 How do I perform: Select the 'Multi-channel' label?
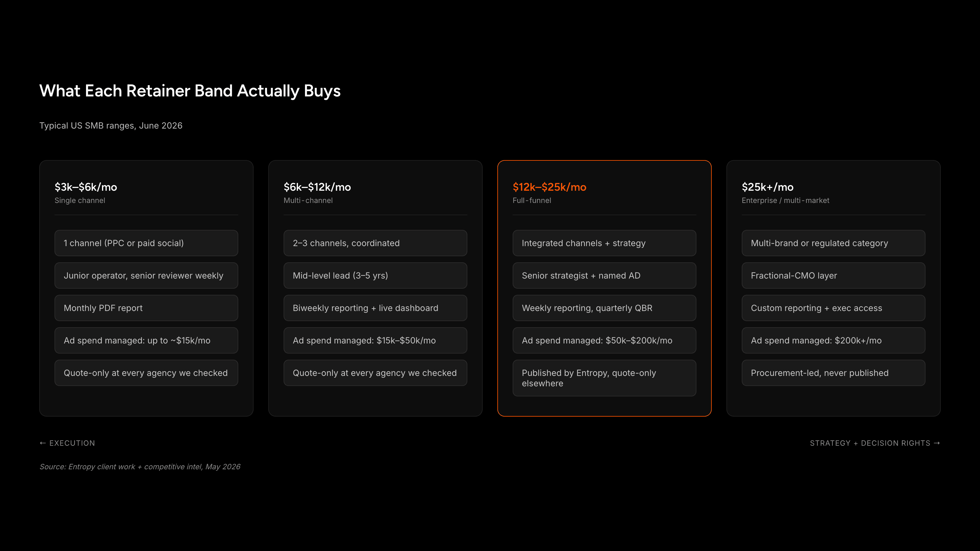(x=308, y=201)
